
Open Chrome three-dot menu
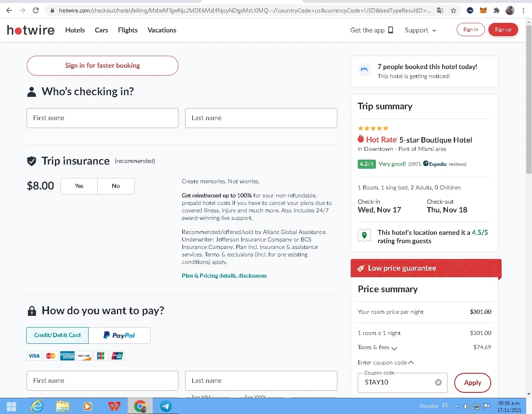click(x=523, y=10)
